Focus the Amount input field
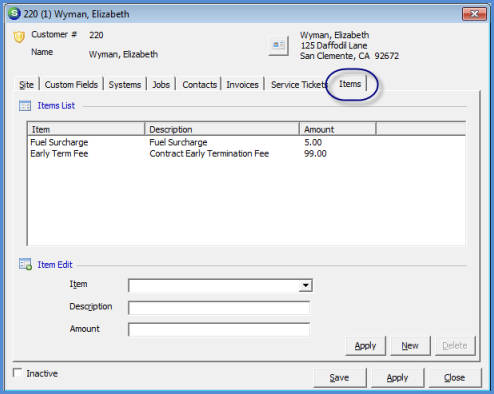The image size is (494, 394). [x=219, y=330]
